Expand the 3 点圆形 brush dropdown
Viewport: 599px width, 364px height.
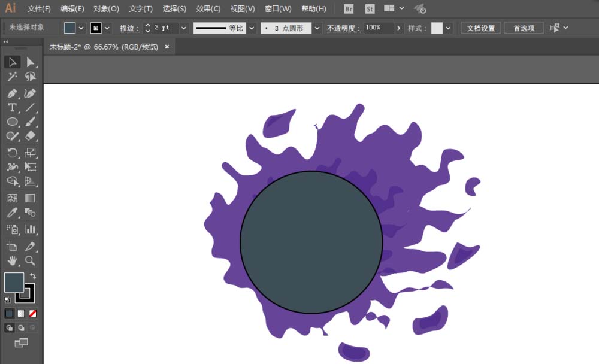coord(317,28)
